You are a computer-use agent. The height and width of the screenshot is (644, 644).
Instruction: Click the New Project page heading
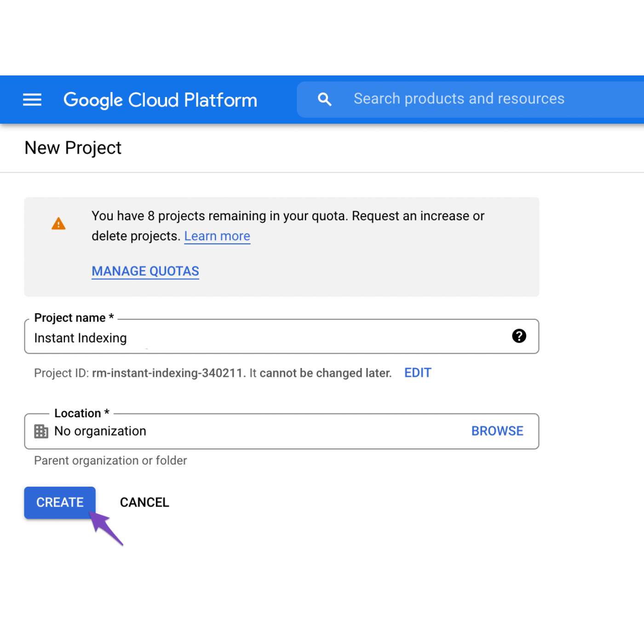click(73, 148)
